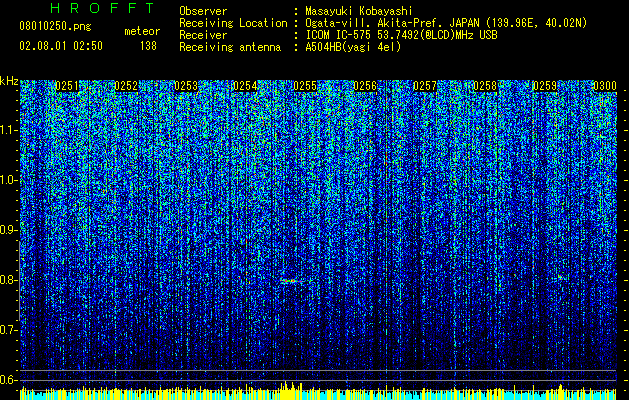Click the faint echo spot under 0259
Image resolution: width=629 pixels, height=400 pixels.
[560, 277]
